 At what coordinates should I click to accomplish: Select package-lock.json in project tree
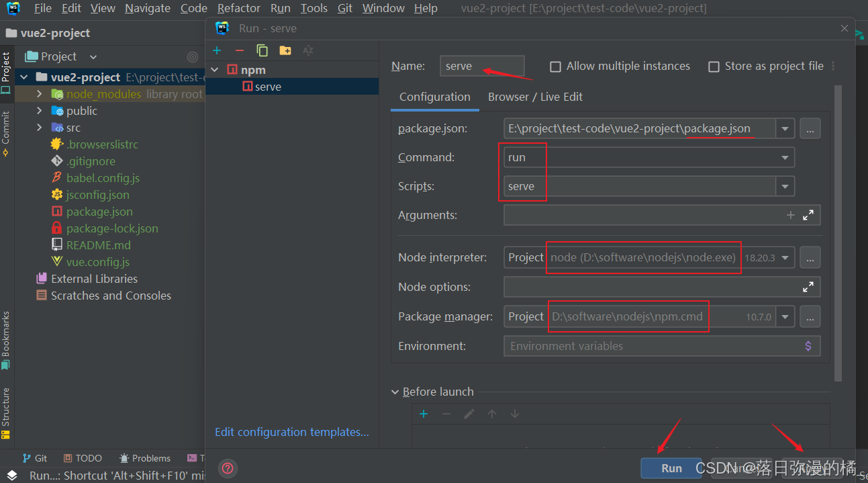[112, 228]
